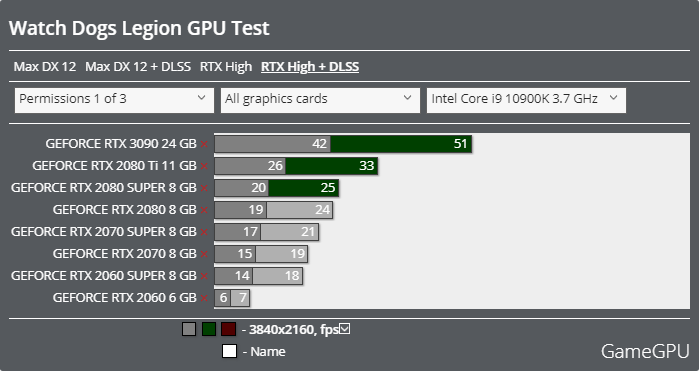This screenshot has width=699, height=371.
Task: Switch to the RTX High tab
Action: (x=226, y=67)
